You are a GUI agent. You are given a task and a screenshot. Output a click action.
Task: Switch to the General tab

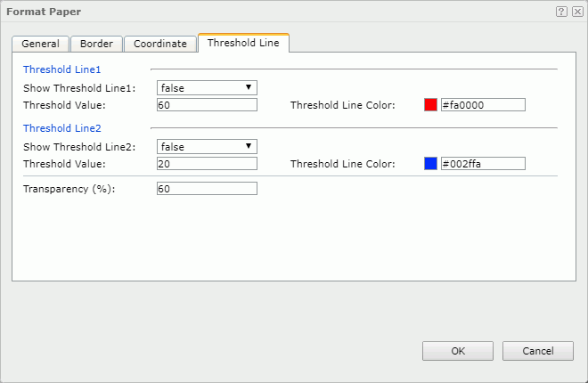click(x=40, y=44)
